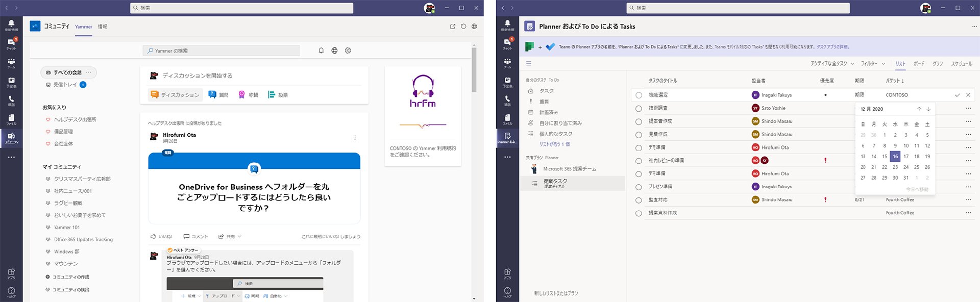Go to previous month in date picker
The height and width of the screenshot is (302, 980).
coord(919,109)
